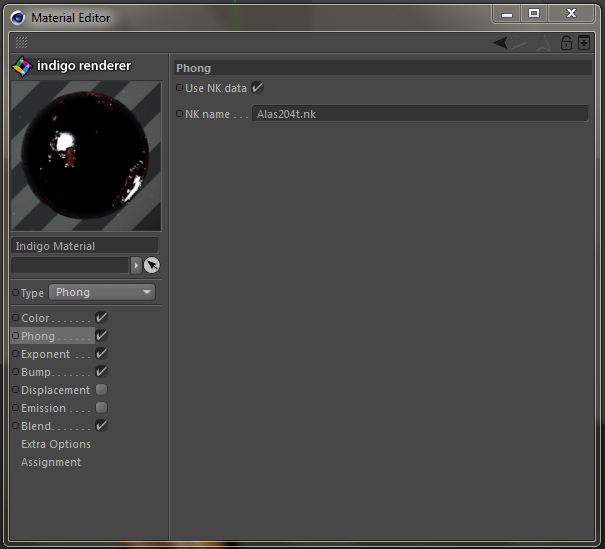This screenshot has height=549, width=605.
Task: Click the Cinema 4D icon in the title bar
Action: pyautogui.click(x=17, y=17)
